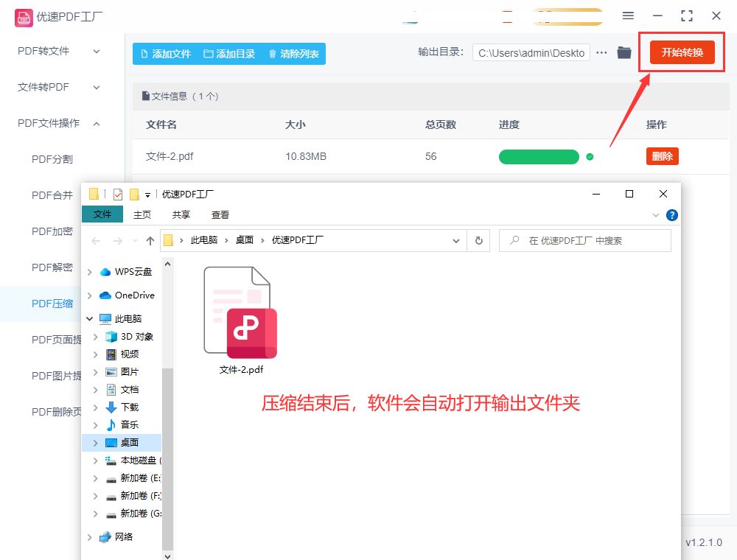This screenshot has width=737, height=560.
Task: Click the 文档 documents icon
Action: 111,390
